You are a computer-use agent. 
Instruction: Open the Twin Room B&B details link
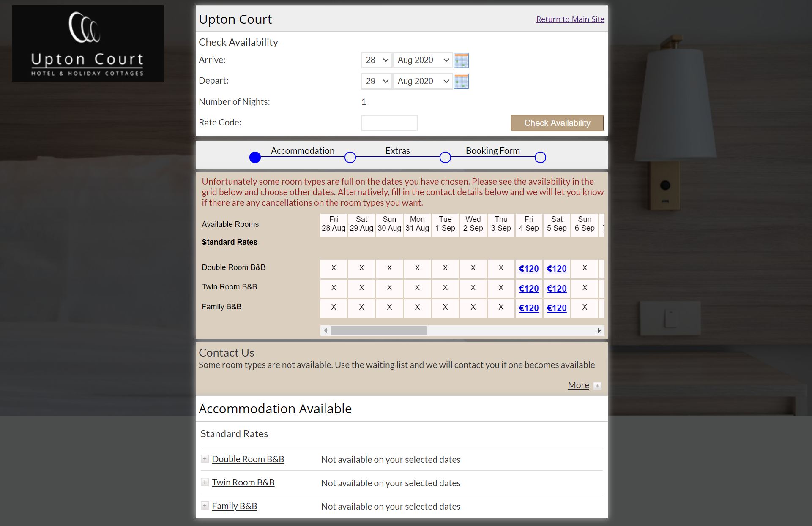tap(243, 482)
